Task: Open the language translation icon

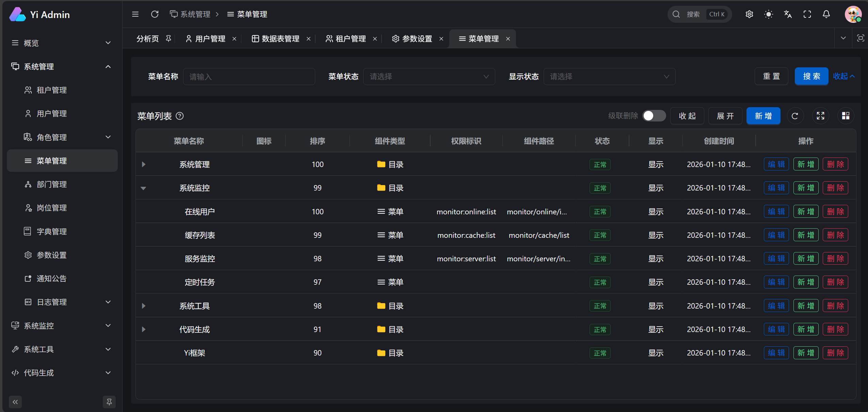Action: point(788,14)
